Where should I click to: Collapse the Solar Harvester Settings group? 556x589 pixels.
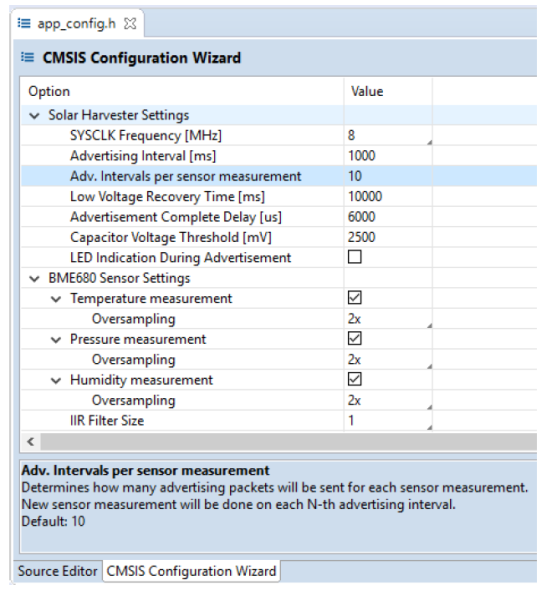click(35, 116)
